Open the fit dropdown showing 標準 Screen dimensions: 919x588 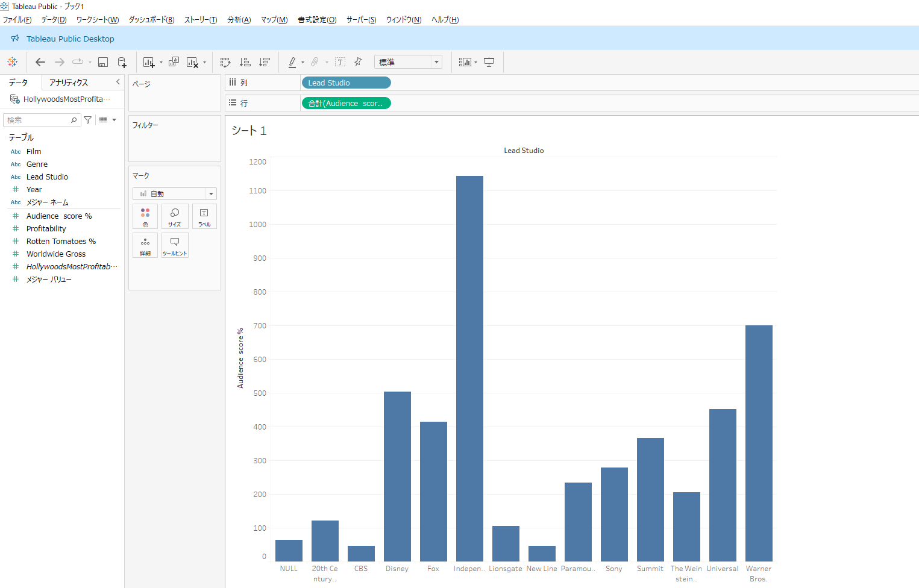click(x=408, y=62)
